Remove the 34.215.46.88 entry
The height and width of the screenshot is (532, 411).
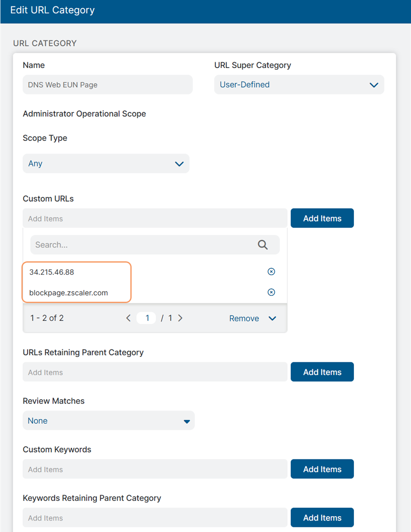pos(271,272)
